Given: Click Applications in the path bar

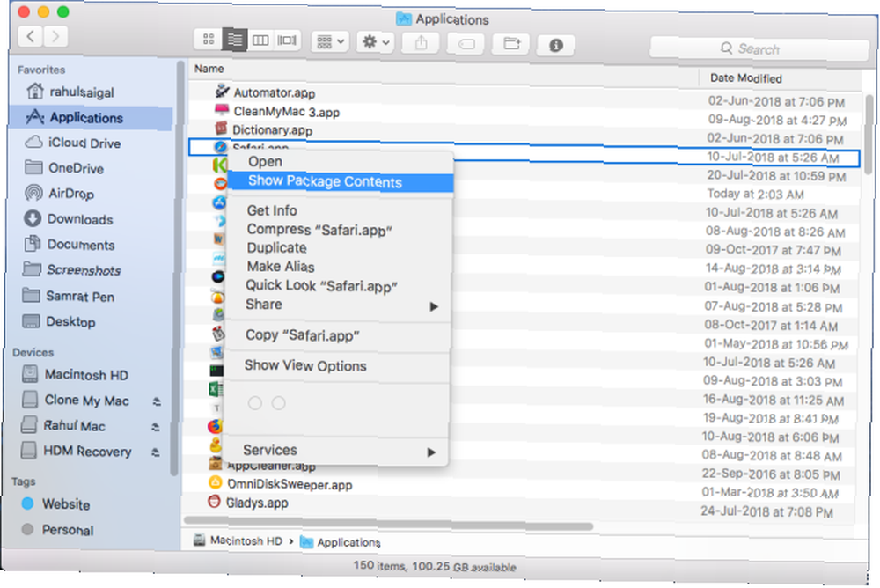Looking at the screenshot, I should point(340,542).
